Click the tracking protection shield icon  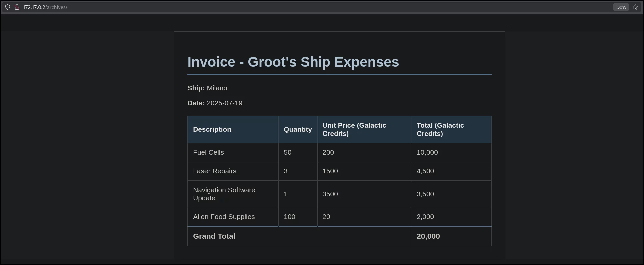tap(8, 7)
